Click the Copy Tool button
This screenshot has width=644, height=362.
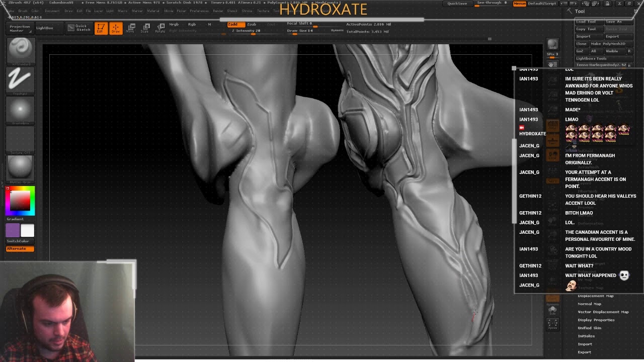pyautogui.click(x=589, y=29)
